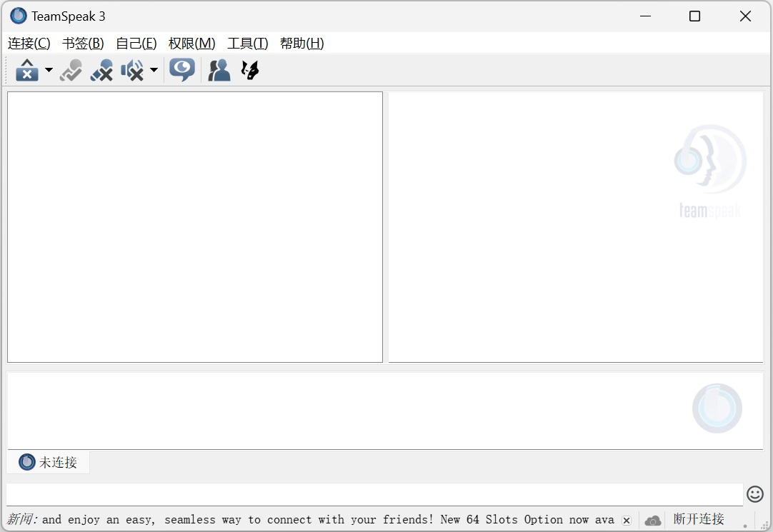773x532 pixels.
Task: Open the contacts manager icon
Action: (219, 70)
